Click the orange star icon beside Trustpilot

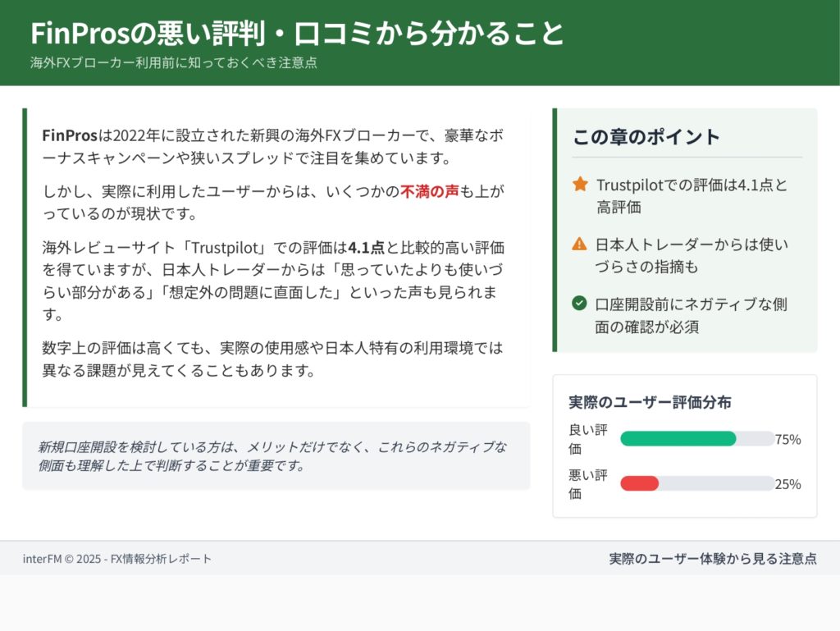pos(580,185)
